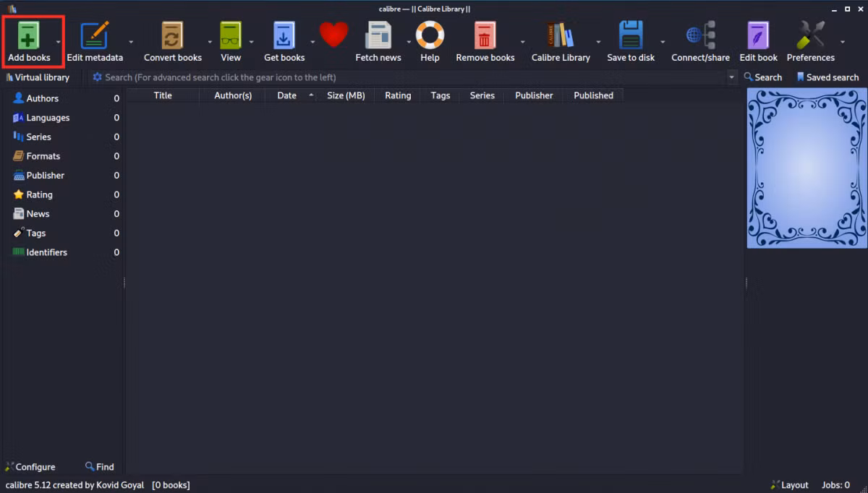Select the Remove books trash icon

point(485,35)
